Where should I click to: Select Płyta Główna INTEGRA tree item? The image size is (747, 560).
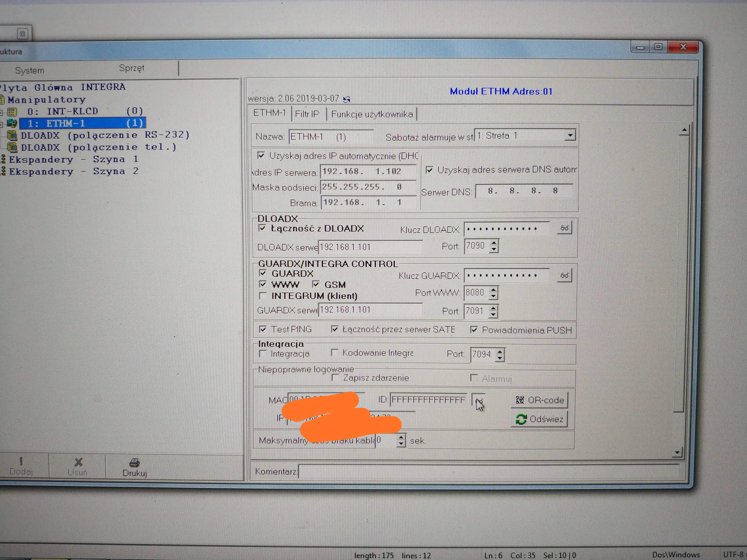click(63, 87)
